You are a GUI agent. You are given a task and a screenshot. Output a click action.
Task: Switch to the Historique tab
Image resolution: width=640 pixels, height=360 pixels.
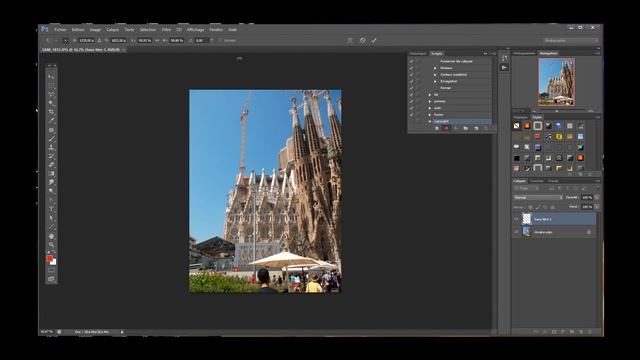tap(418, 53)
